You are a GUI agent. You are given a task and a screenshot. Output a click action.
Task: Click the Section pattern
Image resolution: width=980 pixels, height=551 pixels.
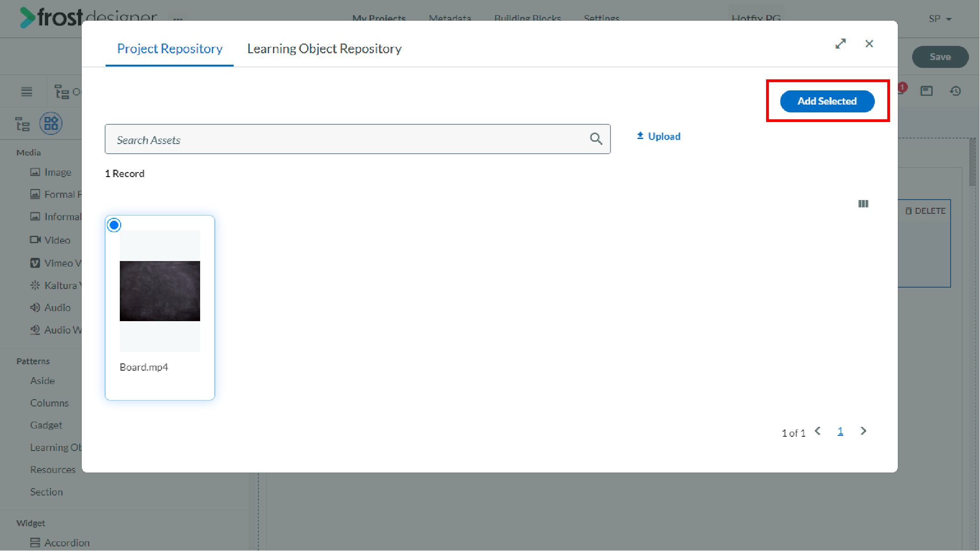click(46, 492)
